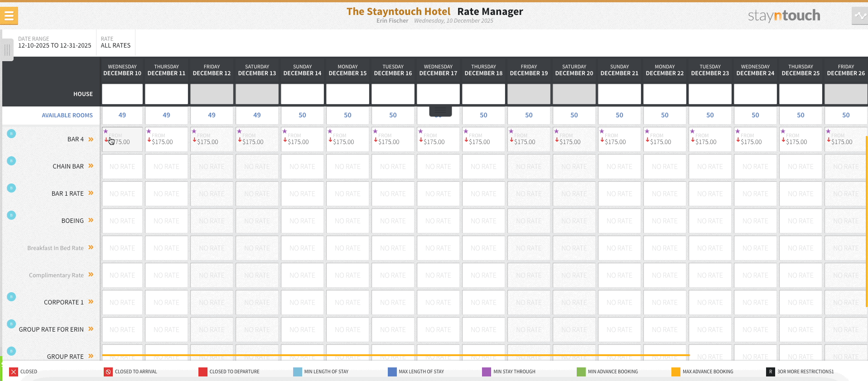The height and width of the screenshot is (381, 868).
Task: Open the Date Range filter
Action: click(55, 43)
